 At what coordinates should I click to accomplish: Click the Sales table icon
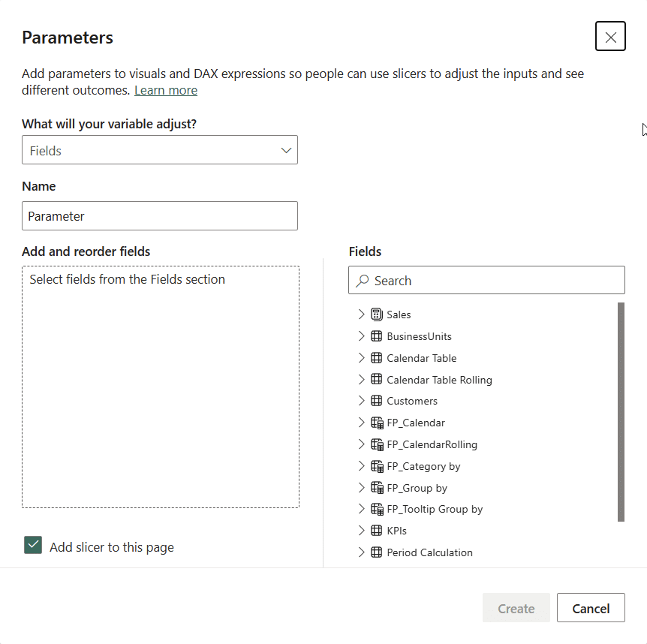tap(375, 314)
